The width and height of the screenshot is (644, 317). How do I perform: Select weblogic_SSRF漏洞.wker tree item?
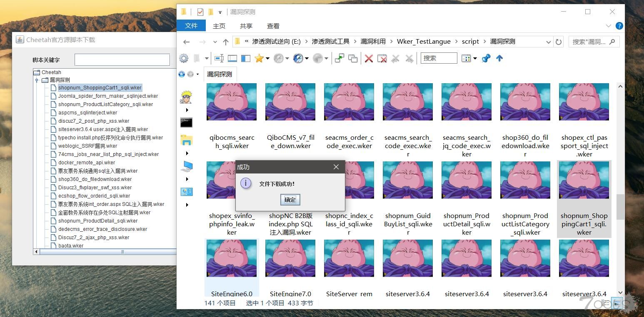(87, 146)
